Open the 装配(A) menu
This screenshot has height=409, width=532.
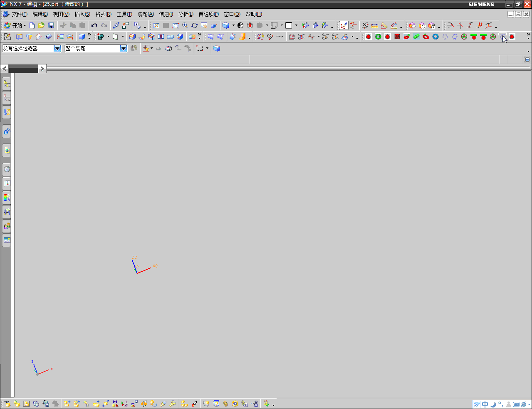point(146,14)
